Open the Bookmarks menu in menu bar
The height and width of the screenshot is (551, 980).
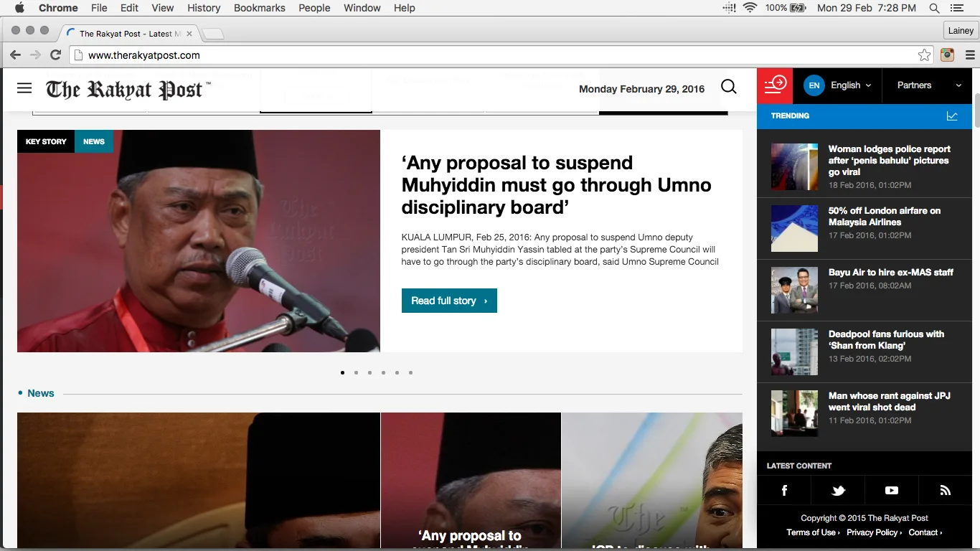259,8
